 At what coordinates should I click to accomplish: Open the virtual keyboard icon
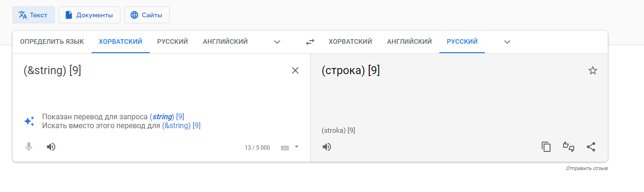pyautogui.click(x=285, y=148)
